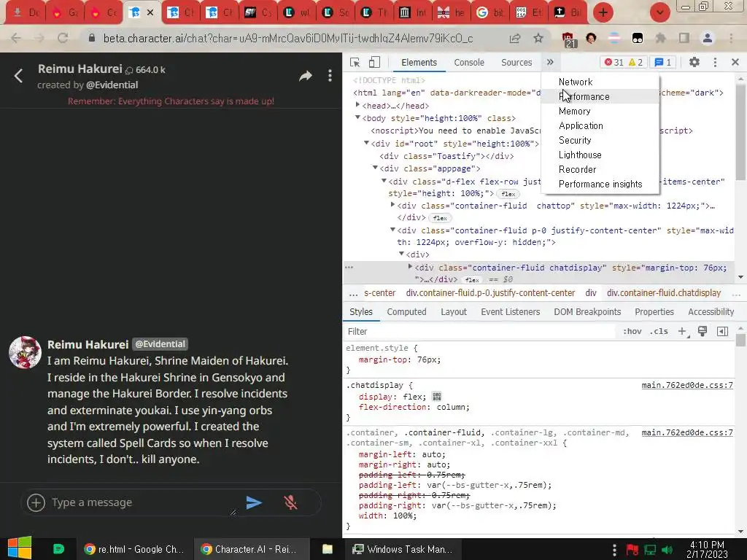Collapse the div id root node

[366, 143]
